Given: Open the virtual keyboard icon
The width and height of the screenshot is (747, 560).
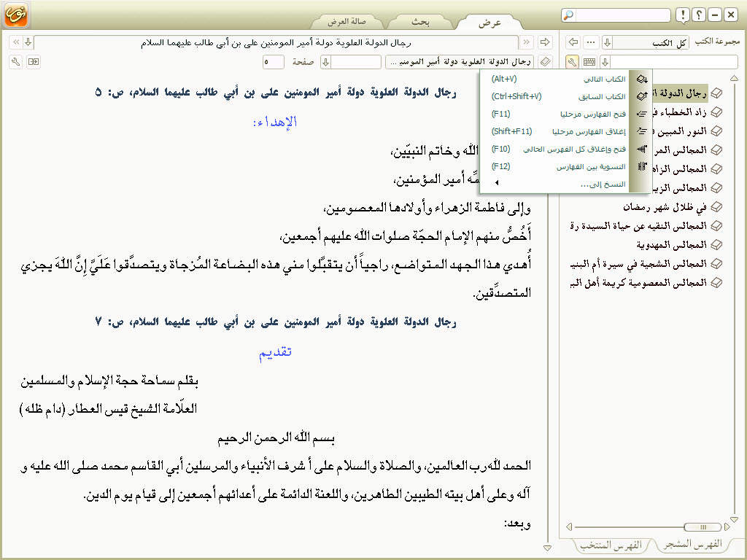Looking at the screenshot, I should click(x=589, y=63).
